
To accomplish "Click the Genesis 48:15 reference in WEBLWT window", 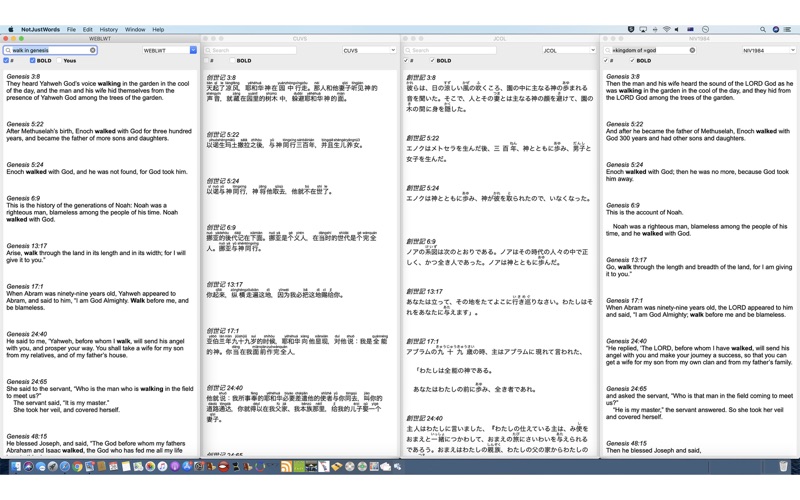I will [x=27, y=436].
